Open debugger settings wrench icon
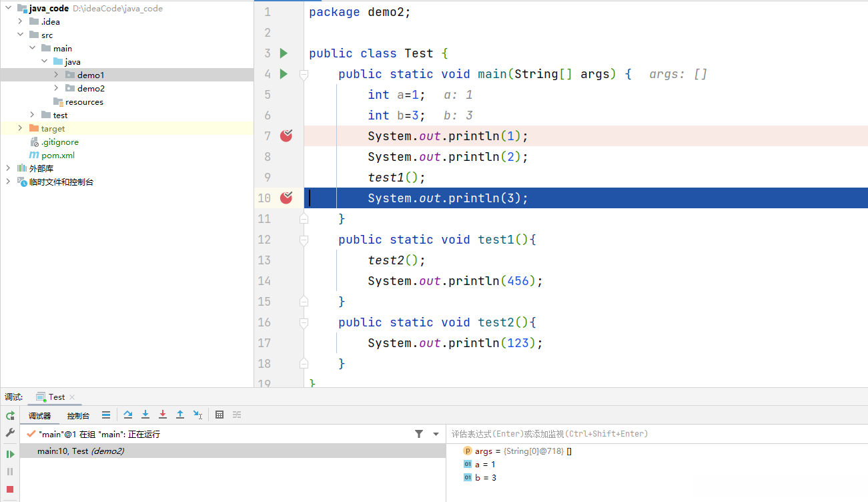 (x=10, y=433)
